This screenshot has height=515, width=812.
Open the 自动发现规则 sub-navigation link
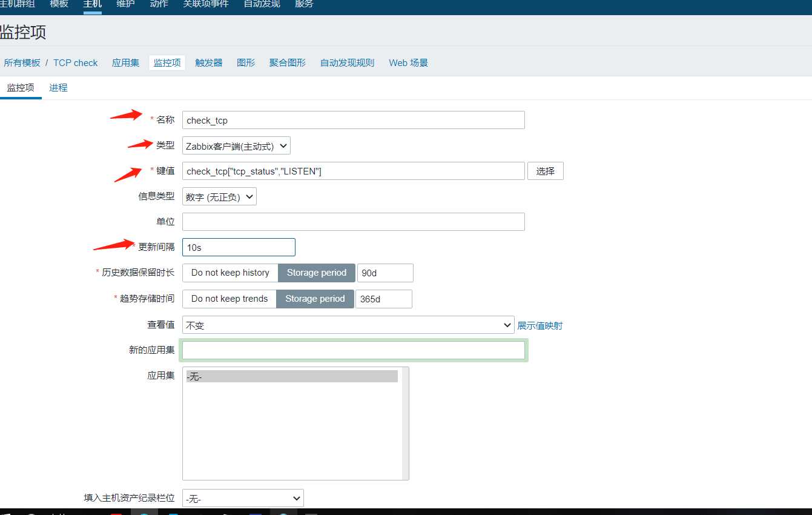click(348, 62)
